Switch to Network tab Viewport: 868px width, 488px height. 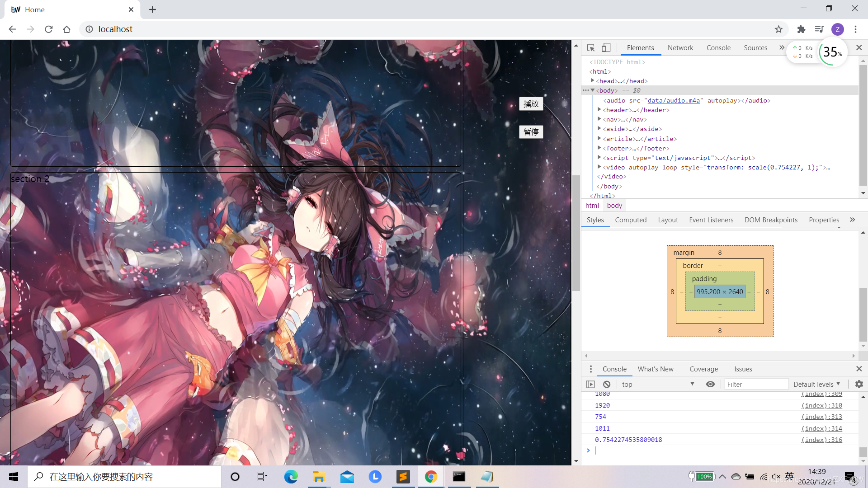point(680,48)
